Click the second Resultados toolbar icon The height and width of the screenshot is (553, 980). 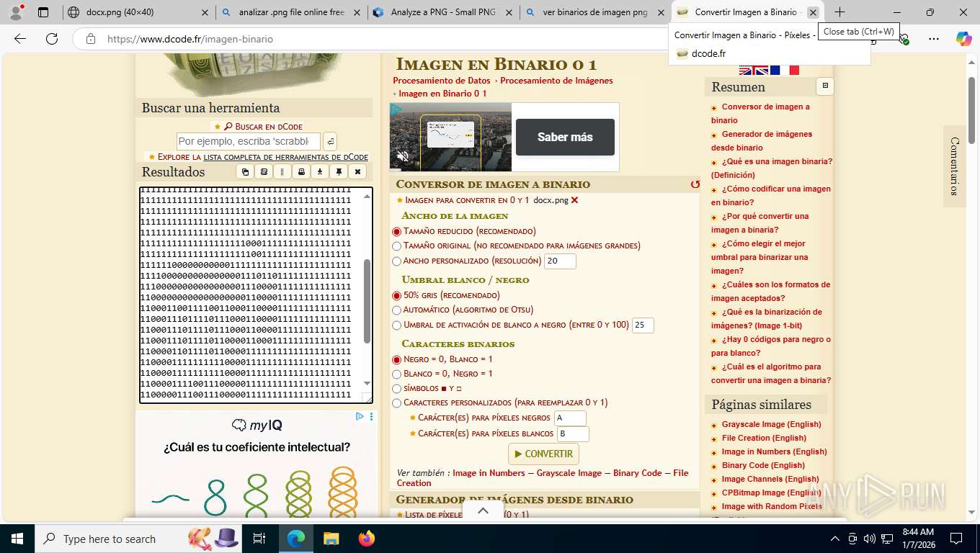point(264,172)
